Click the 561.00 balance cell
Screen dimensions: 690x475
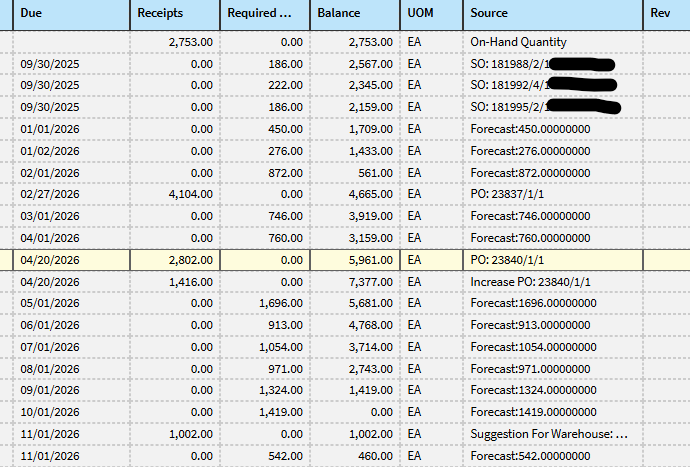(x=355, y=173)
